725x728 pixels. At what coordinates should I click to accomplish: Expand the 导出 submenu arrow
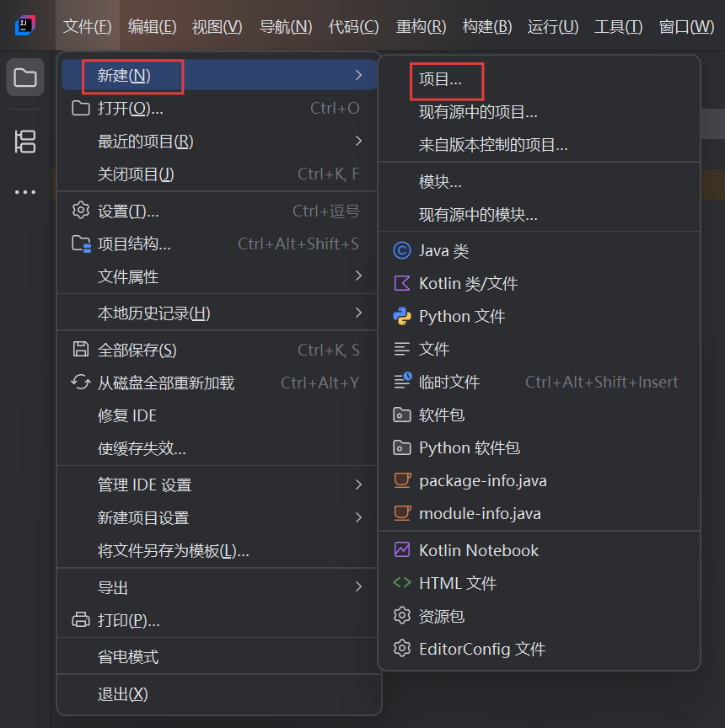click(x=358, y=586)
